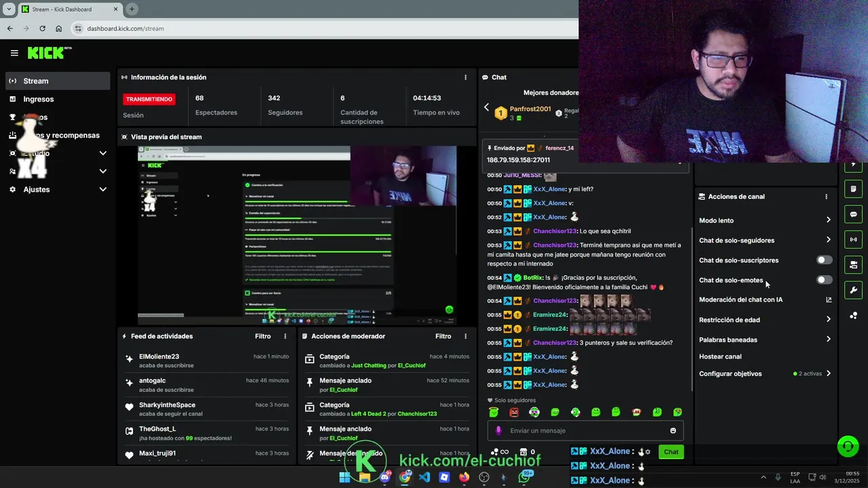Open Filtro in Acciones de moderador
The image size is (868, 488).
coord(443,336)
